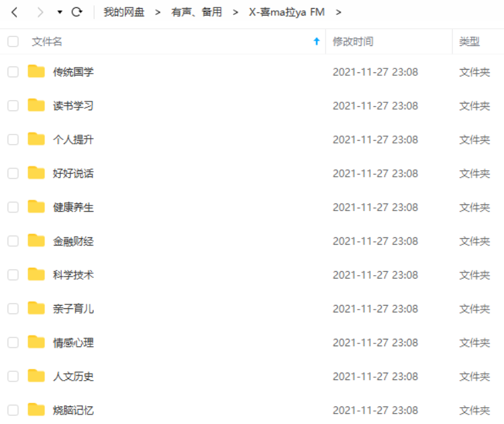This screenshot has height=424, width=504.
Task: Sort by the 类型 column header
Action: pos(470,41)
